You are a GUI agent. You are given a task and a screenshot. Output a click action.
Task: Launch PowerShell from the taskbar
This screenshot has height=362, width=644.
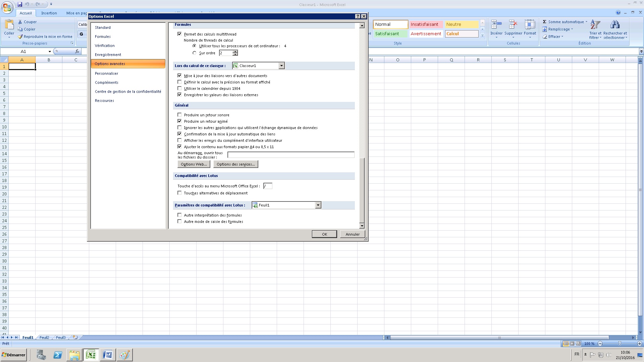point(58,355)
